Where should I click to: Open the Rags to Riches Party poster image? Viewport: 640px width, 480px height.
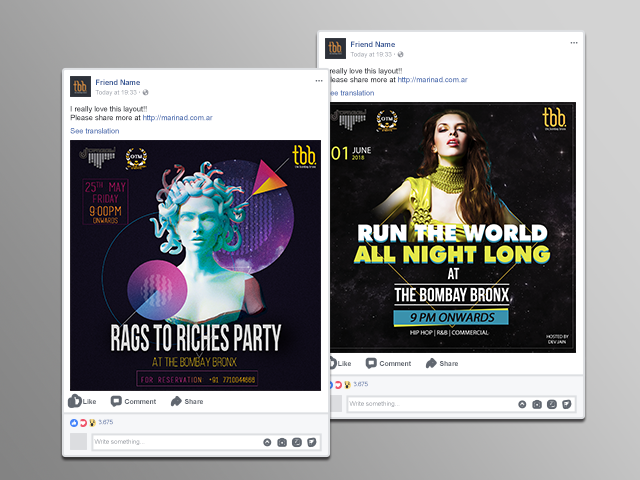196,265
